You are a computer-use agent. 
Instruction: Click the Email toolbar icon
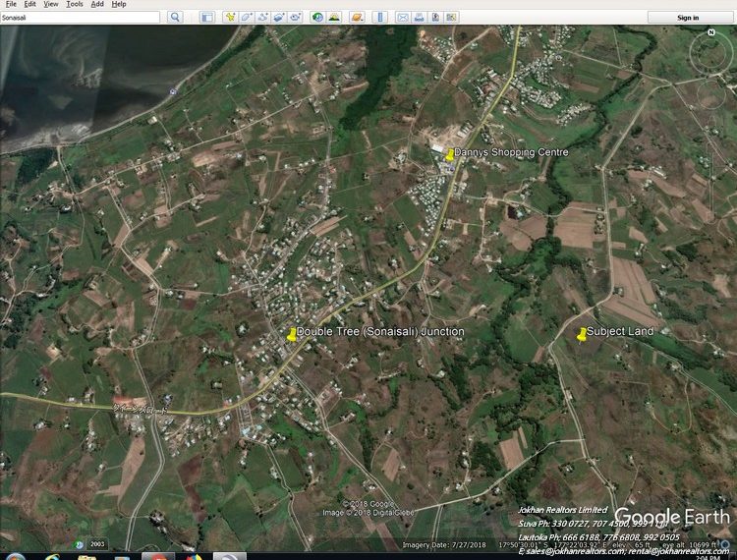(403, 18)
